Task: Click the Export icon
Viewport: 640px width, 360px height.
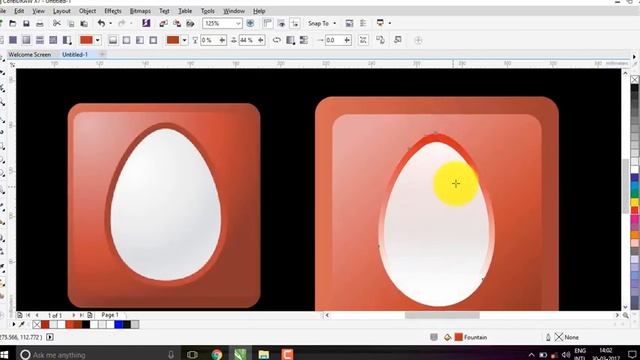Action: point(177,24)
